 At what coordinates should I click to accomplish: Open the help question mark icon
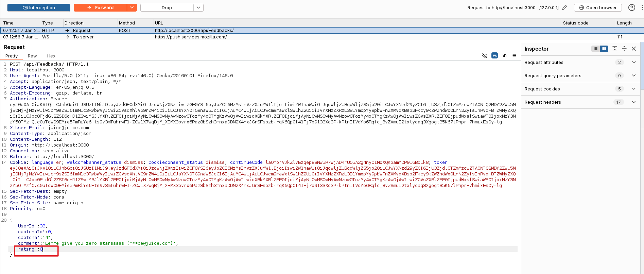(631, 7)
